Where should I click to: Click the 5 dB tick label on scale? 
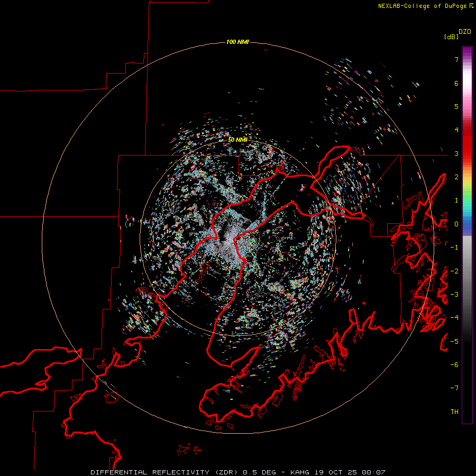coord(456,106)
